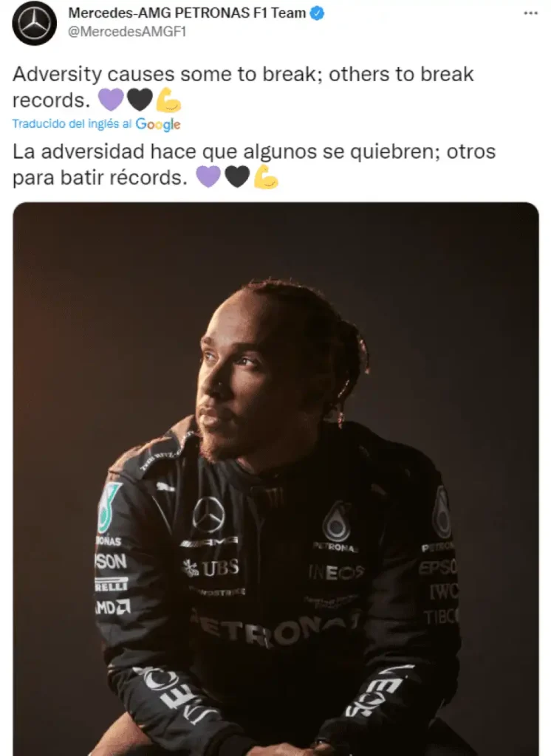Click the UBS sponsor logo on suit
The image size is (551, 756).
tap(211, 568)
